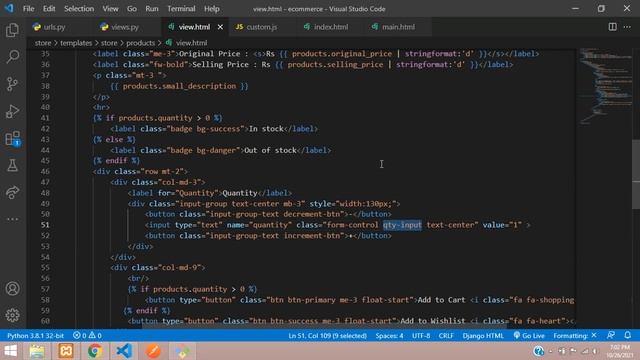Click the 'products' breadcrumb

(x=140, y=43)
